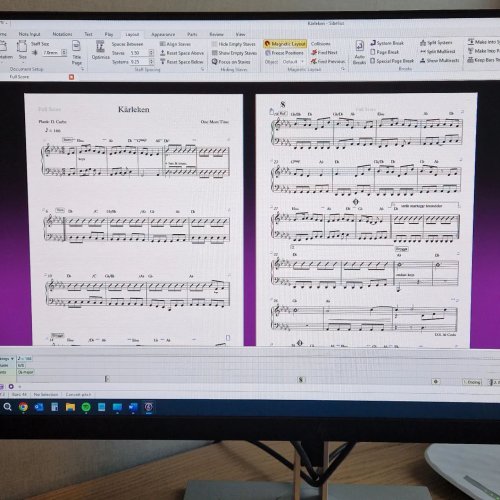Toggle Freeze Positions
Viewport: 500px width, 500px height.
pyautogui.click(x=284, y=53)
